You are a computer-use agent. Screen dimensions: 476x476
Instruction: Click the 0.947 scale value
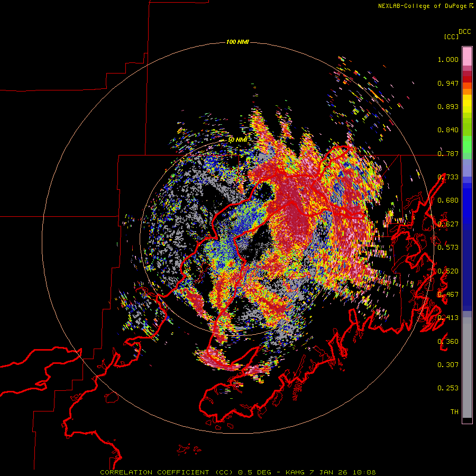(x=448, y=83)
